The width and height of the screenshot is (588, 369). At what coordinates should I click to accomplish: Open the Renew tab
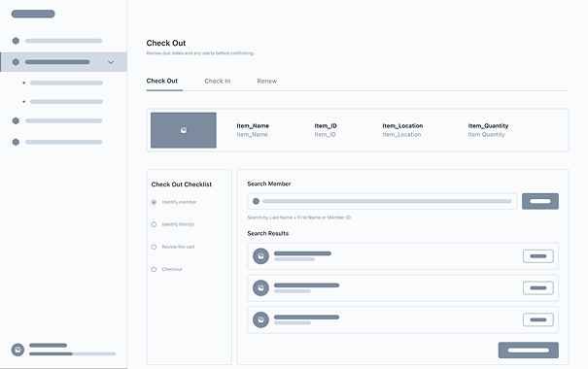pos(267,81)
